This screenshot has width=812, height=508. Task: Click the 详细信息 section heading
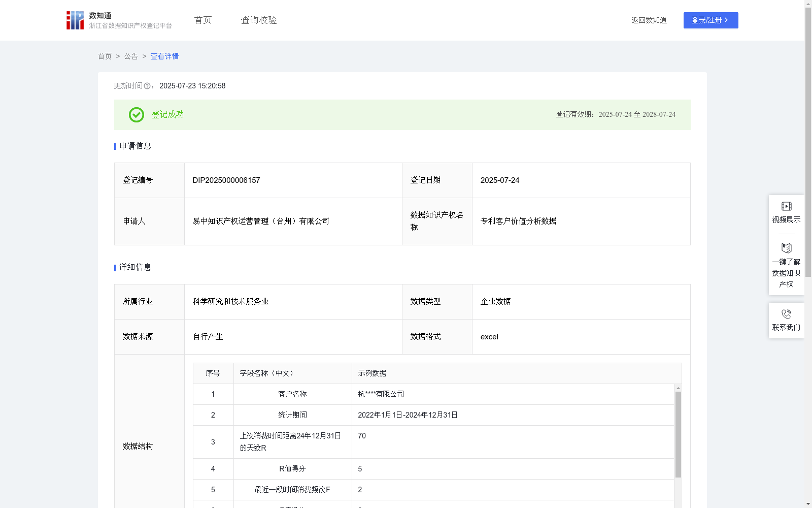[136, 268]
